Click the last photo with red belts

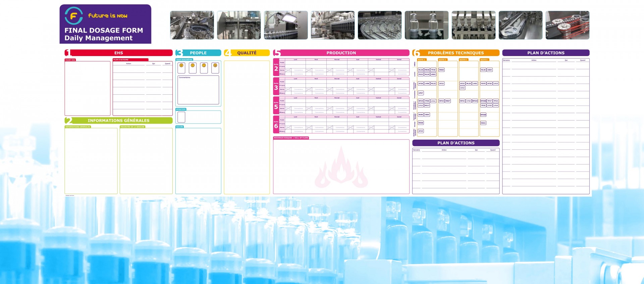coord(567,25)
